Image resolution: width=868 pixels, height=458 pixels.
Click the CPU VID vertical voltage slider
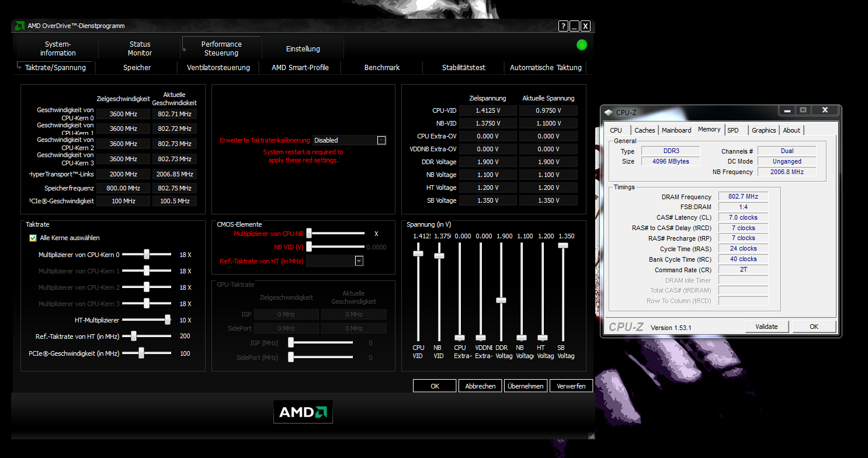418,292
